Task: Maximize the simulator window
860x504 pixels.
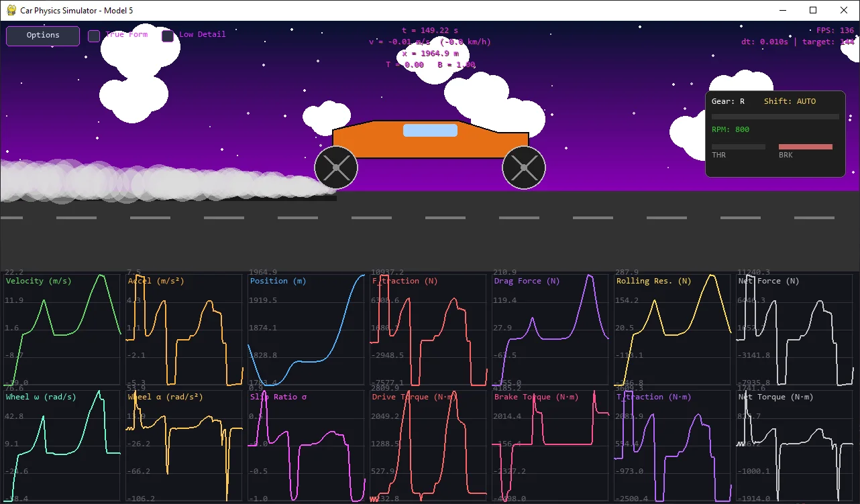Action: (x=813, y=10)
